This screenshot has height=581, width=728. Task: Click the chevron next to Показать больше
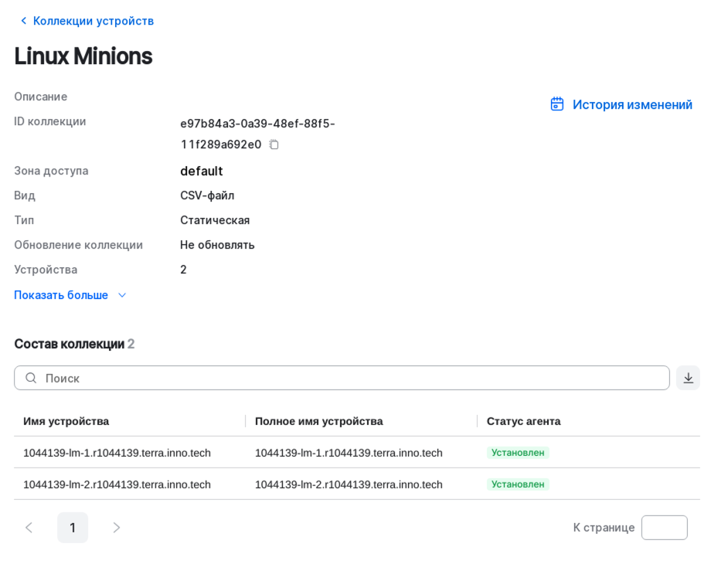[121, 295]
